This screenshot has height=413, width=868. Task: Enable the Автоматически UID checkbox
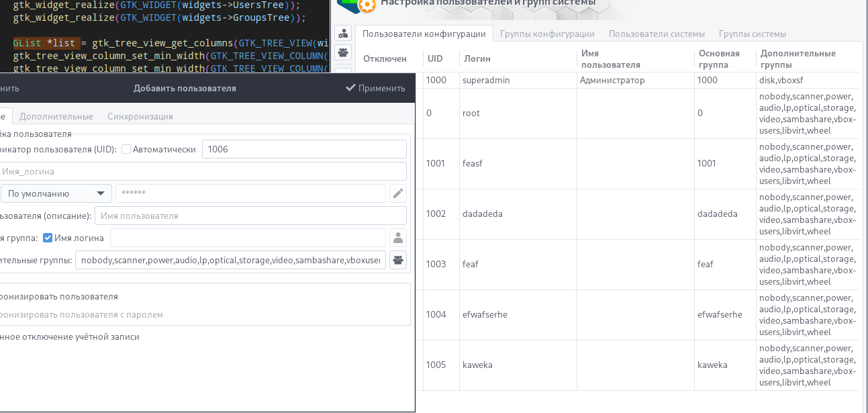(126, 149)
